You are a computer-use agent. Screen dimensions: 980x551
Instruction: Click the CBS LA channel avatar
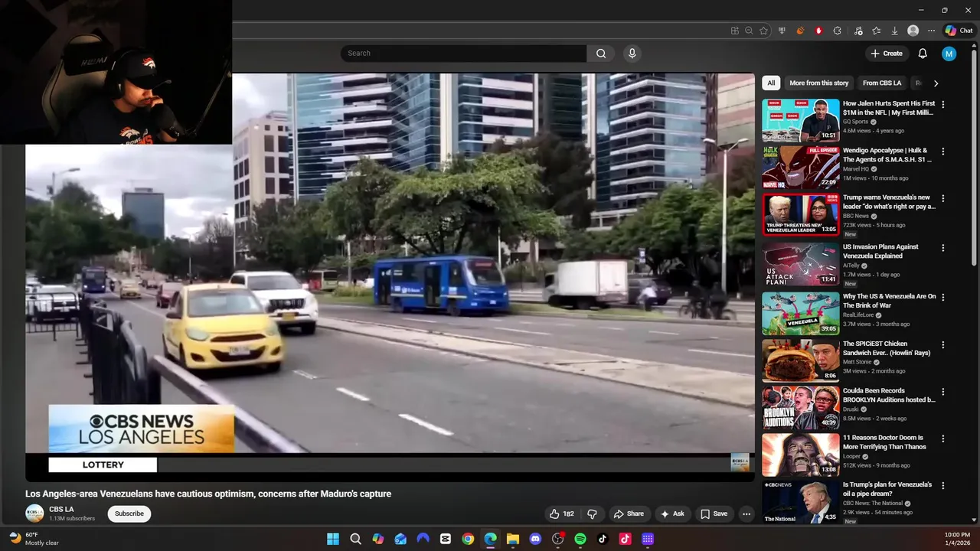34,514
